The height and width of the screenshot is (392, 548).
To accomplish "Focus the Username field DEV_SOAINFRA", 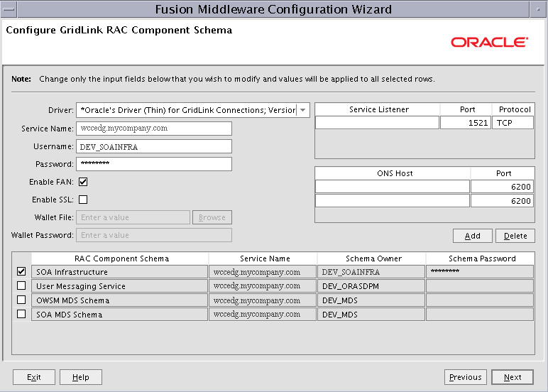I will pos(154,146).
